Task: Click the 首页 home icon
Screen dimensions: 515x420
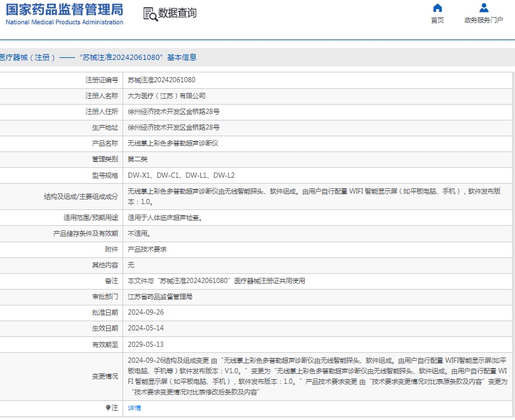Action: click(x=437, y=7)
